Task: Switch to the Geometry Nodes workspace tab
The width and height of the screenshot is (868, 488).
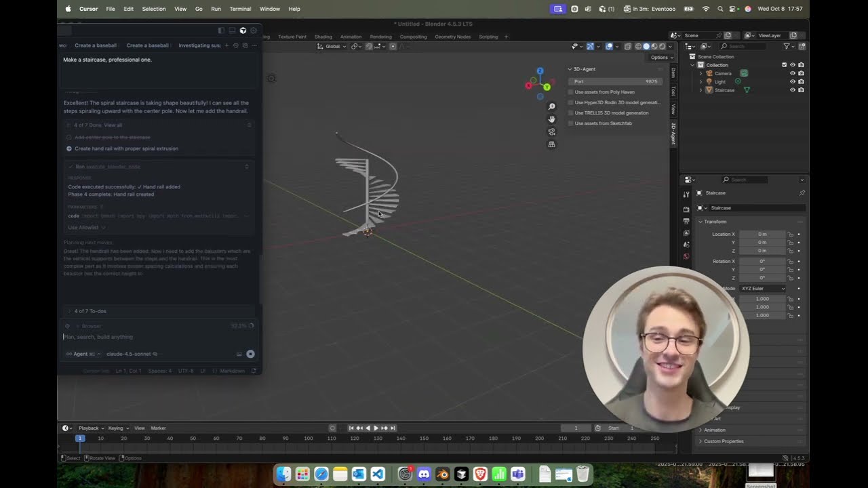Action: pos(453,37)
